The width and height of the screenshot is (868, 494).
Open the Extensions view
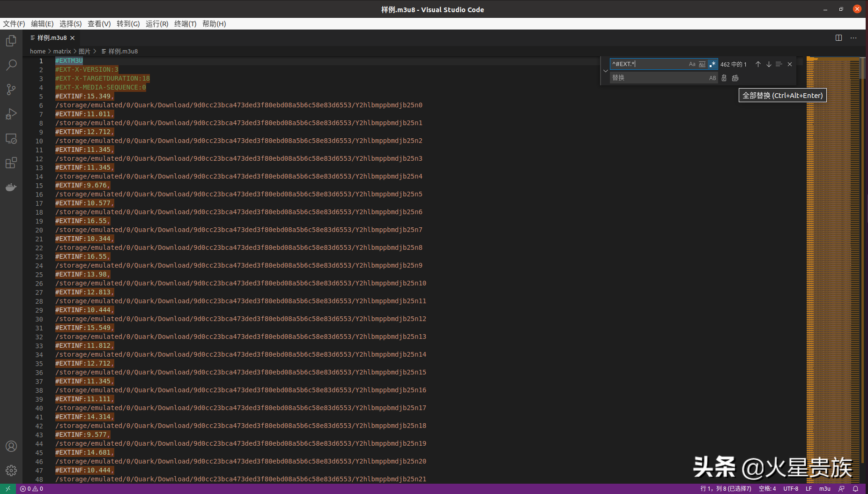11,163
